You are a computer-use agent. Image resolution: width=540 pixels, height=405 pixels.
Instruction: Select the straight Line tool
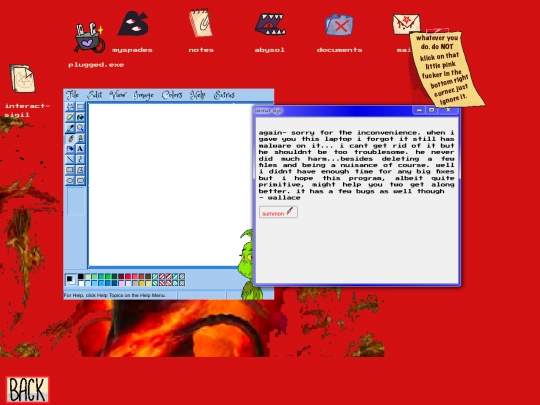click(x=70, y=159)
